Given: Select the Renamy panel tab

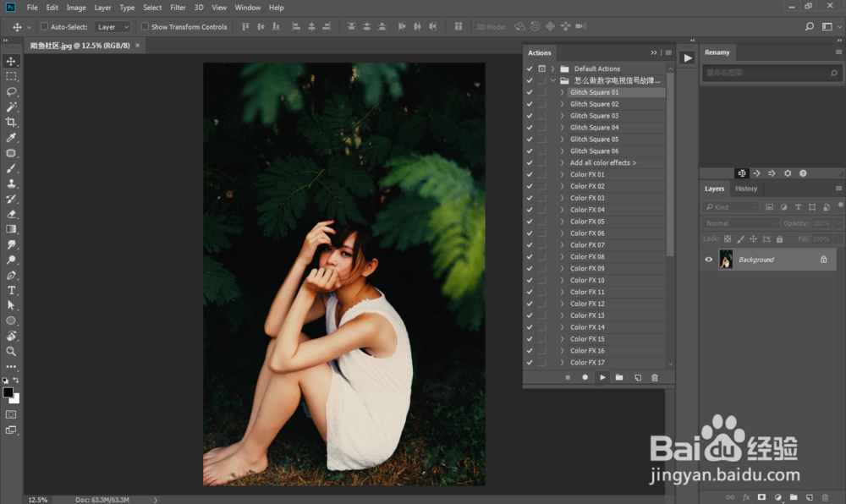Looking at the screenshot, I should click(x=717, y=52).
